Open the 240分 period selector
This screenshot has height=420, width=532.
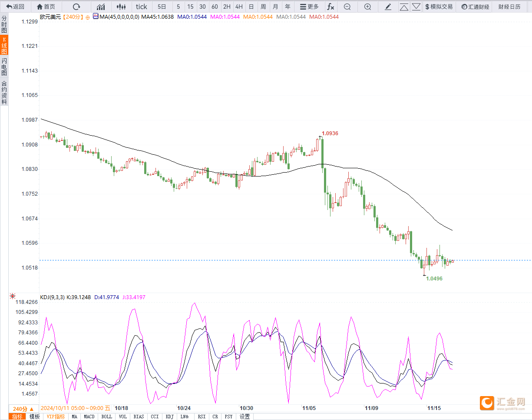(23, 409)
